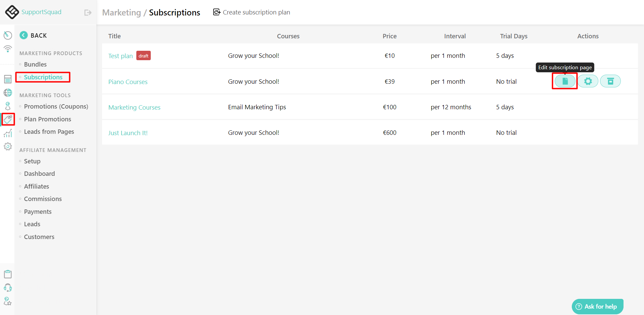Click the headset support icon in sidebar
Screen dimensions: 644x315
pos(8,287)
